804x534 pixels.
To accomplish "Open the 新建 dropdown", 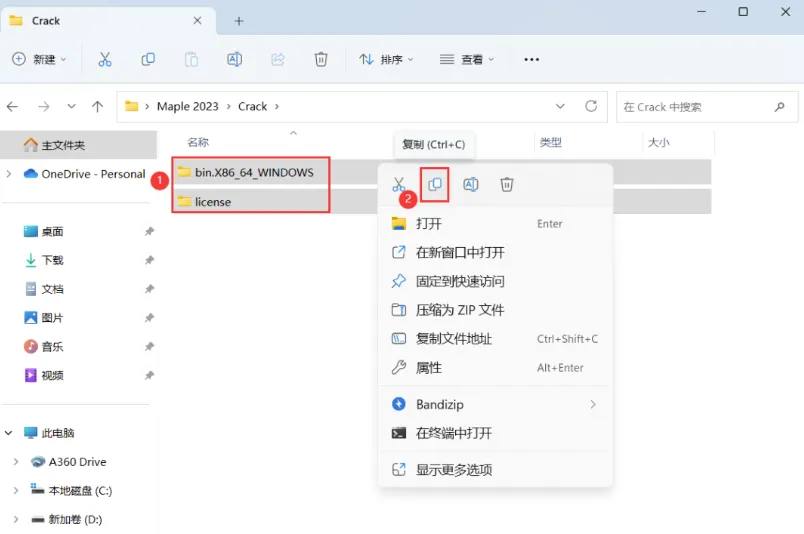I will coord(39,60).
